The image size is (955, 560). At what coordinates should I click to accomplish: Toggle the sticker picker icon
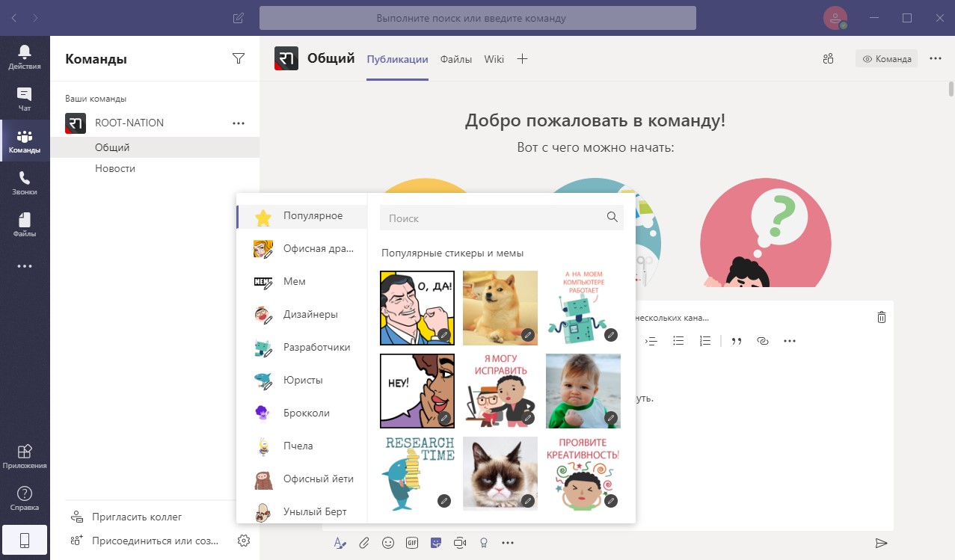[x=436, y=543]
